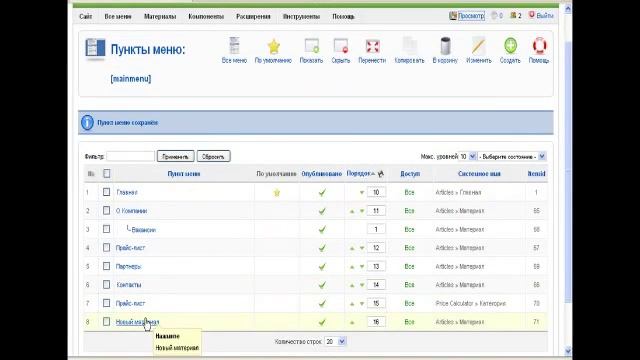Image resolution: width=640 pixels, height=360 pixels.
Task: Toggle published checkmark for Вакансии
Action: [x=322, y=229]
